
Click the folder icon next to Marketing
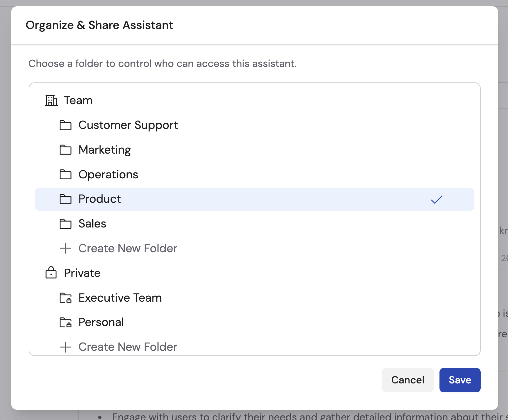click(x=66, y=150)
